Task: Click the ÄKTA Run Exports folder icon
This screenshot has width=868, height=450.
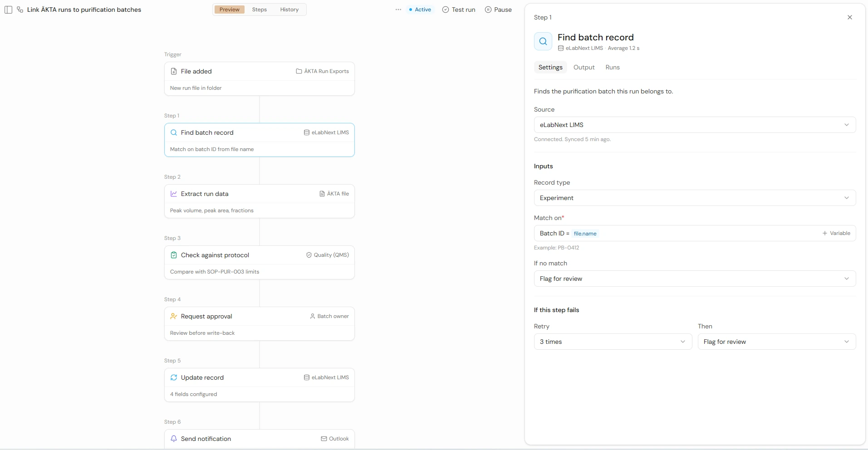Action: tap(299, 71)
